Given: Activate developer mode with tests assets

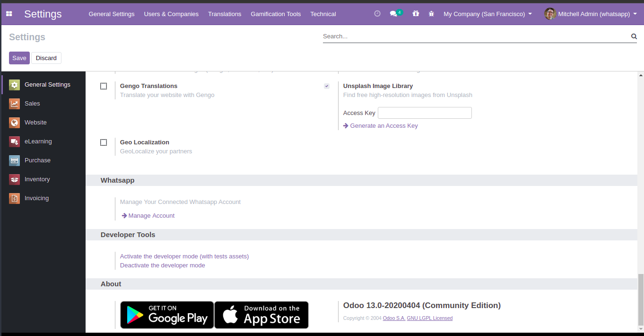Looking at the screenshot, I should 184,256.
